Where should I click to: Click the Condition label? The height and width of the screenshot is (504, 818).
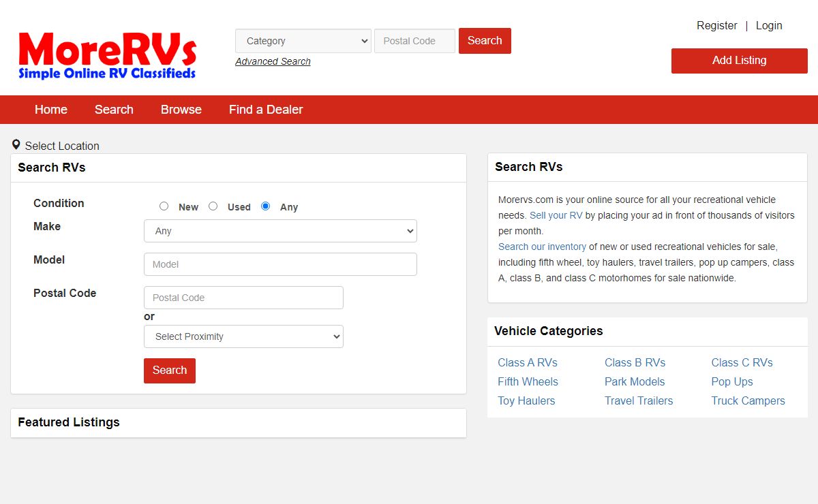pos(59,203)
